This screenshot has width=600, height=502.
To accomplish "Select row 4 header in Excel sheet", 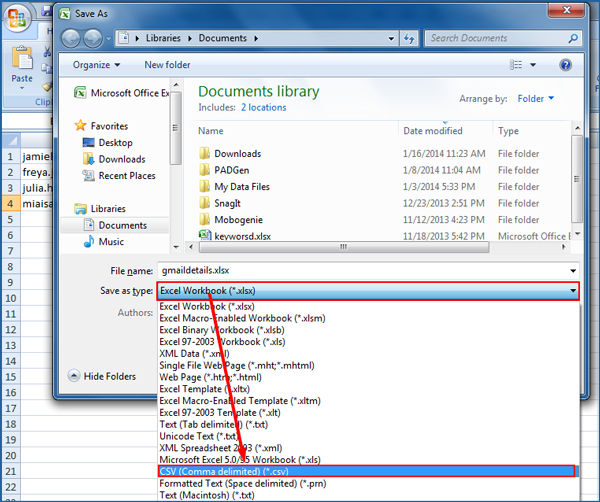I will pos(10,204).
